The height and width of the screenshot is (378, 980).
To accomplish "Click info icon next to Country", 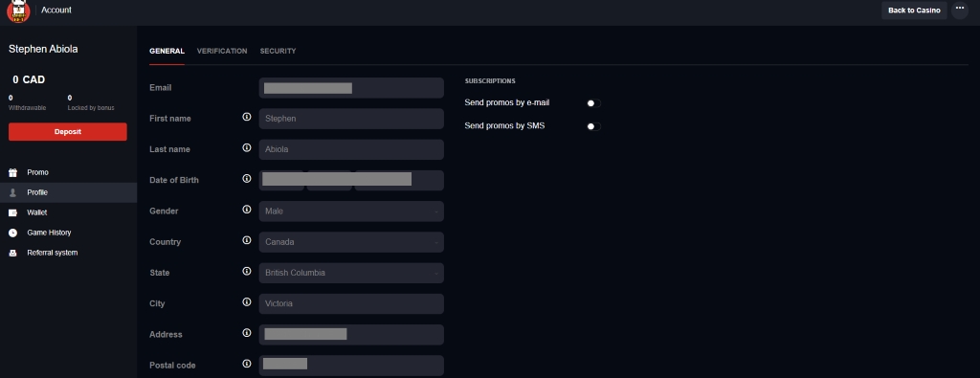I will coord(246,240).
